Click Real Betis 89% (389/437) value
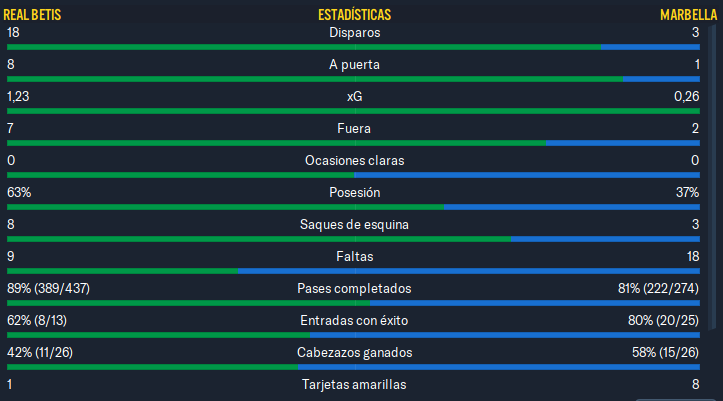The image size is (723, 401). (x=48, y=289)
